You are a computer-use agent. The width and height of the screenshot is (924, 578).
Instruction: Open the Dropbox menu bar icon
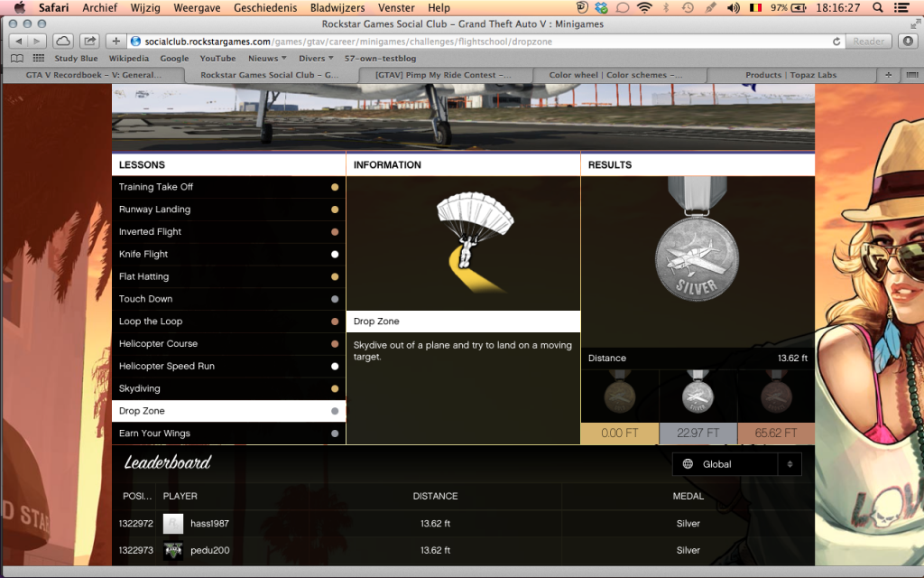click(602, 7)
